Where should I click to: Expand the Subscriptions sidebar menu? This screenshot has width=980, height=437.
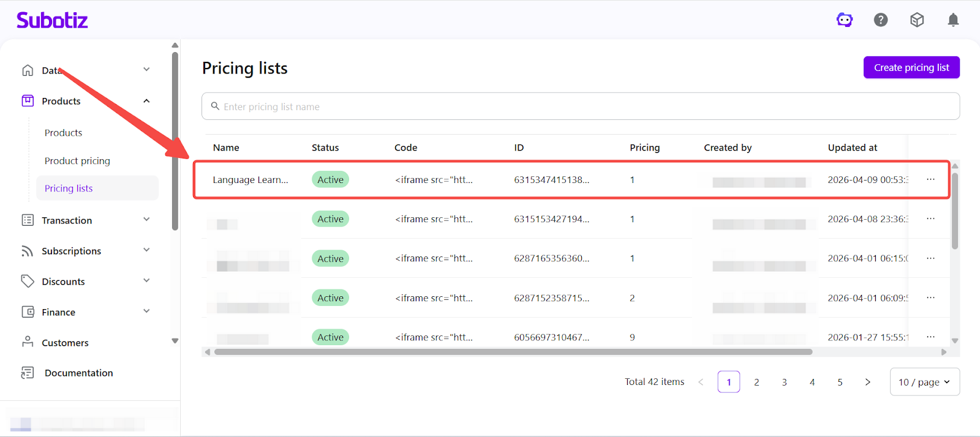(146, 250)
